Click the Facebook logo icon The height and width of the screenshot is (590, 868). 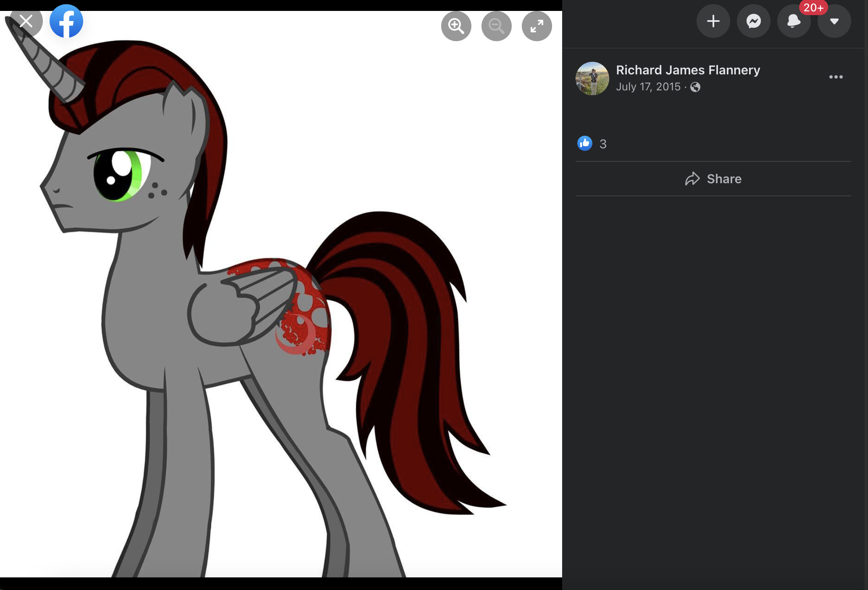pyautogui.click(x=66, y=21)
